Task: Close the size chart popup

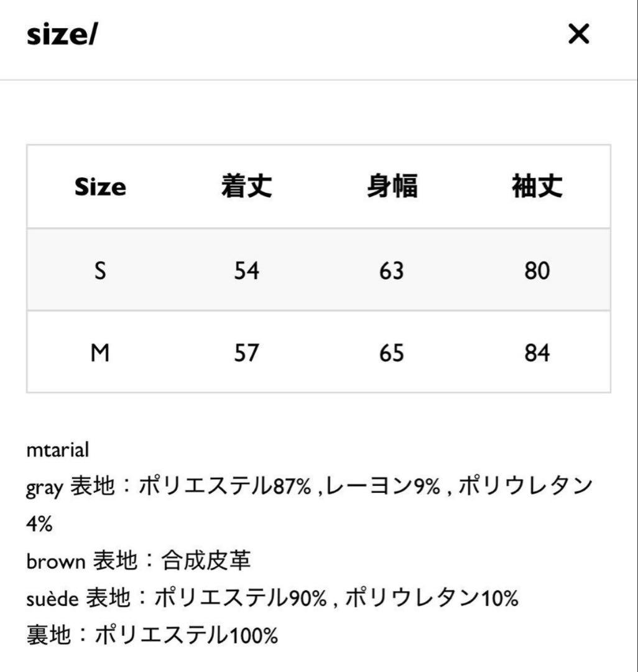Action: [578, 35]
